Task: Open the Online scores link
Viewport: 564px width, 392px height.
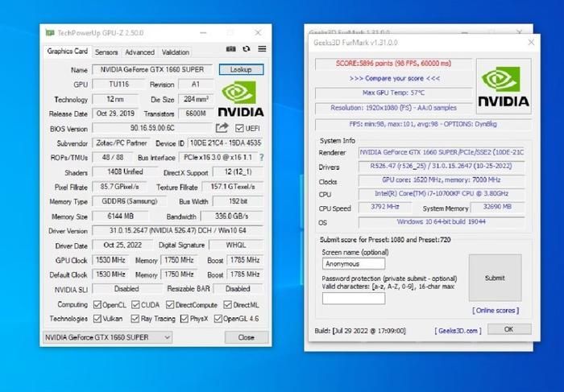Action: pyautogui.click(x=495, y=310)
